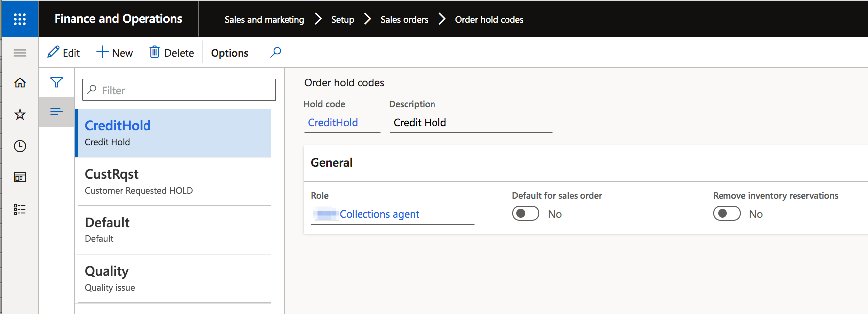Open the Options tab
The height and width of the screenshot is (314, 868).
click(x=229, y=53)
